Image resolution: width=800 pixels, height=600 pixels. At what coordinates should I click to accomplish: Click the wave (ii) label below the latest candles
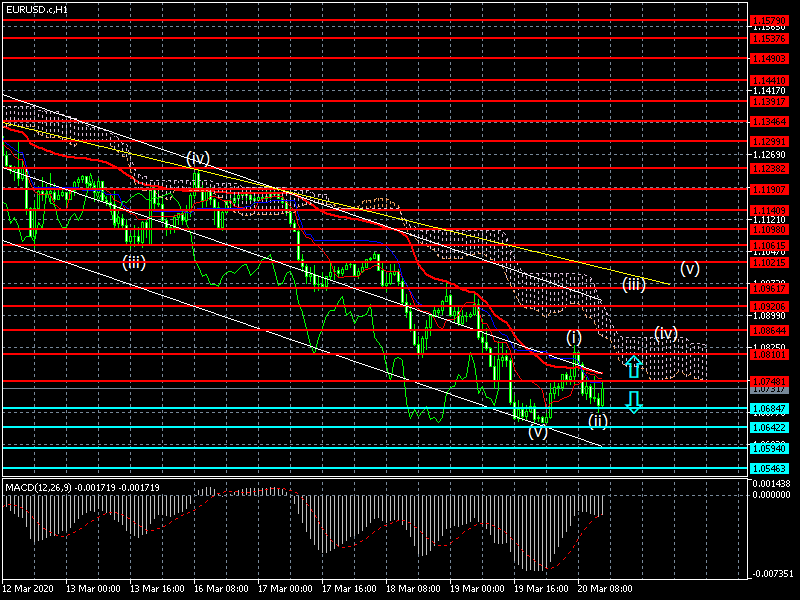(597, 420)
